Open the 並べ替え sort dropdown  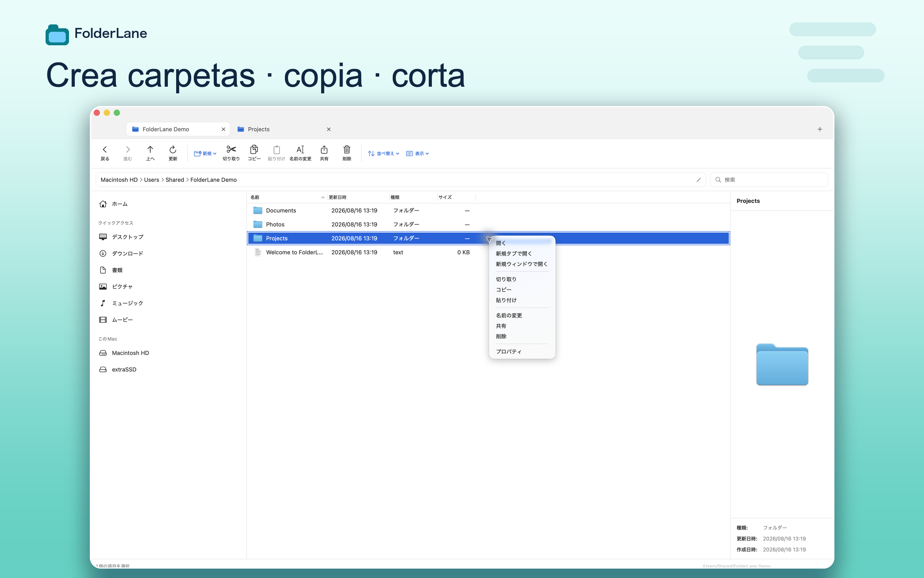[x=383, y=153]
